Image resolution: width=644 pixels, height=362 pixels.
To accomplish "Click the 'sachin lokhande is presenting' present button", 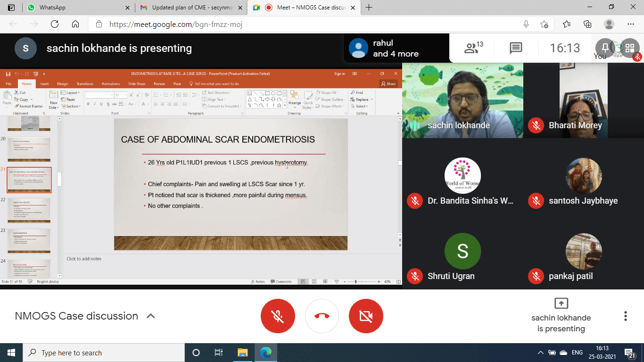I will [561, 315].
